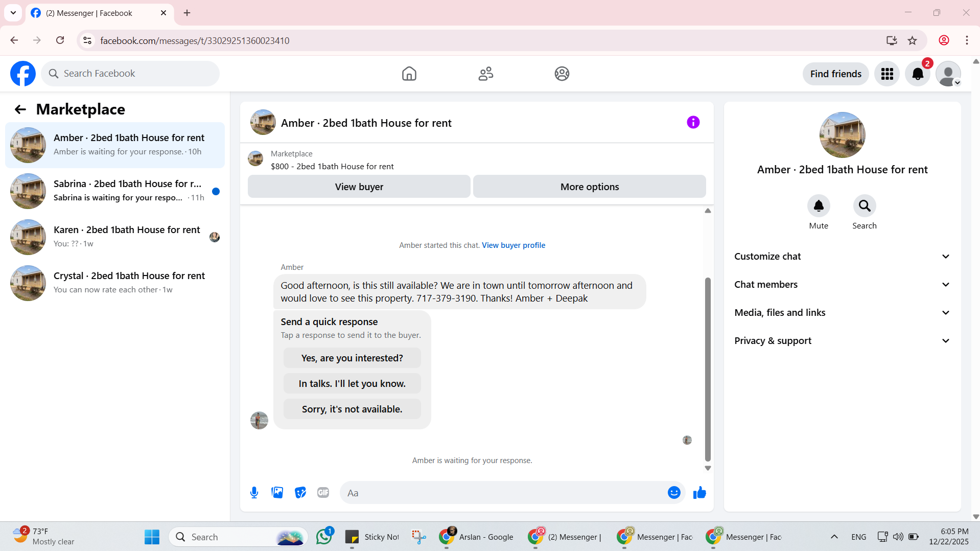The width and height of the screenshot is (980, 551).
Task: View site information icon in address bar
Action: point(87,40)
